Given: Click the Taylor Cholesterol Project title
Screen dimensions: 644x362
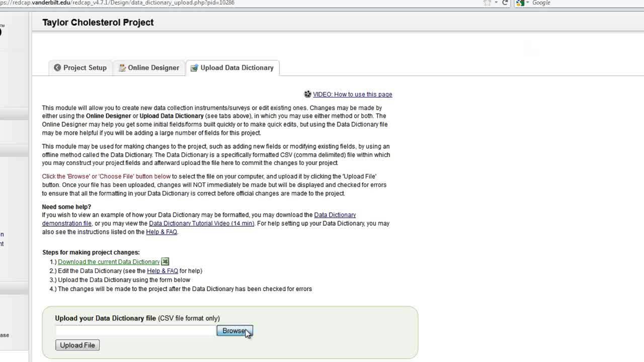Looking at the screenshot, I should 98,22.
